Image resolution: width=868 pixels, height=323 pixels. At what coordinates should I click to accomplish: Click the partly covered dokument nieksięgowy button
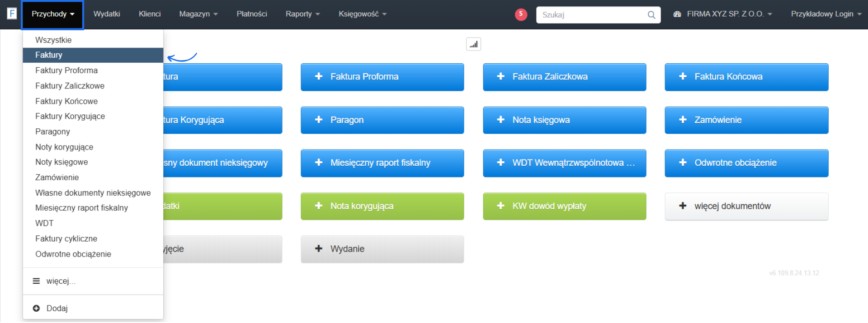tap(223, 163)
